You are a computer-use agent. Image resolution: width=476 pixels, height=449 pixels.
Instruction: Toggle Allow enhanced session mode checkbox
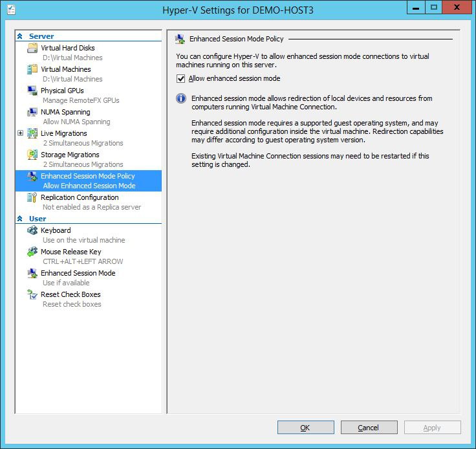(x=180, y=79)
